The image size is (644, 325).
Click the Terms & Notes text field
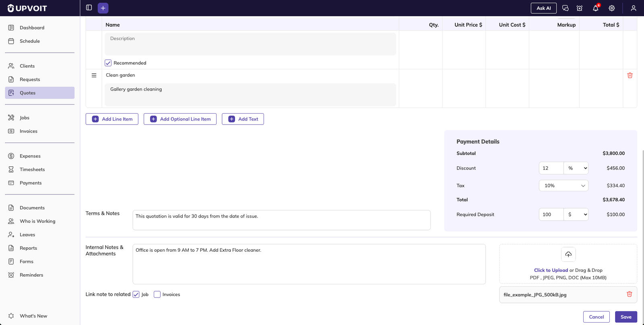pyautogui.click(x=281, y=220)
